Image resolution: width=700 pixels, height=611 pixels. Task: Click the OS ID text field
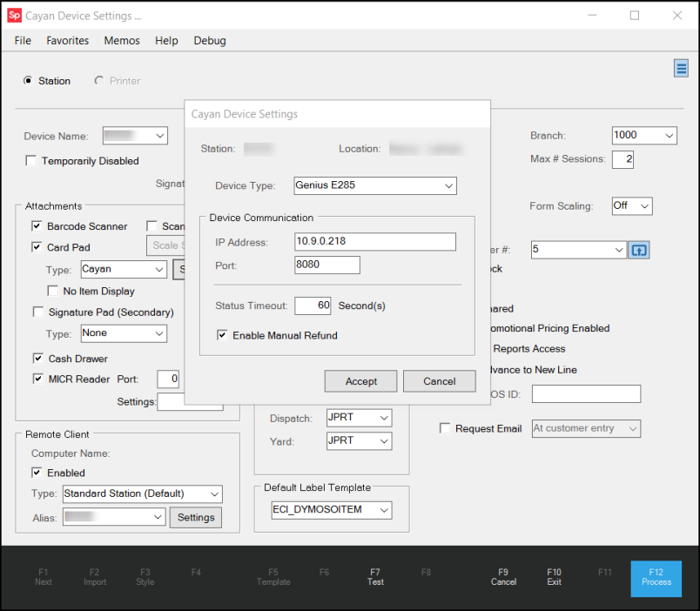click(586, 394)
